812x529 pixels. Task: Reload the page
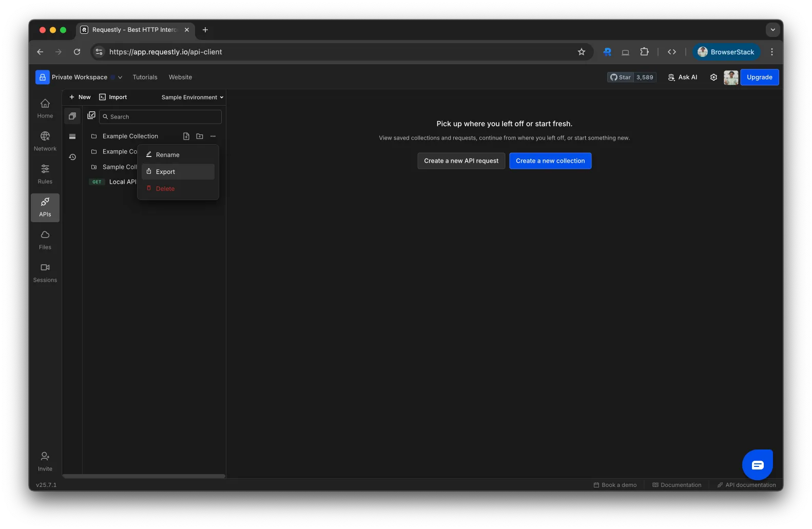coord(77,52)
